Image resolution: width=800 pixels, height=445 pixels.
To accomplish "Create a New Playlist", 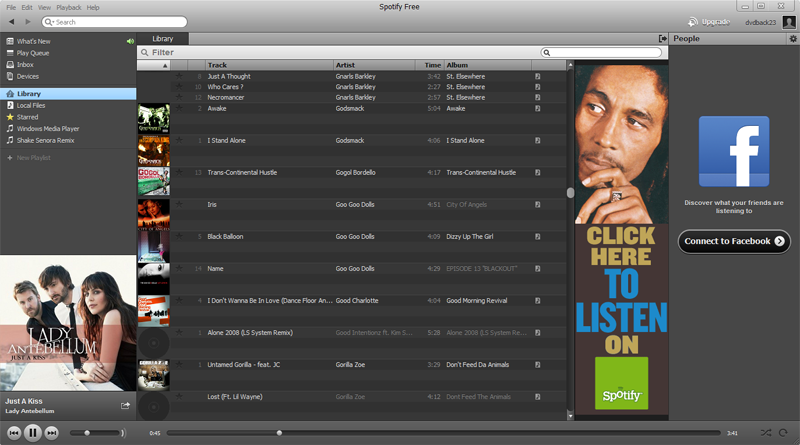I will [33, 158].
